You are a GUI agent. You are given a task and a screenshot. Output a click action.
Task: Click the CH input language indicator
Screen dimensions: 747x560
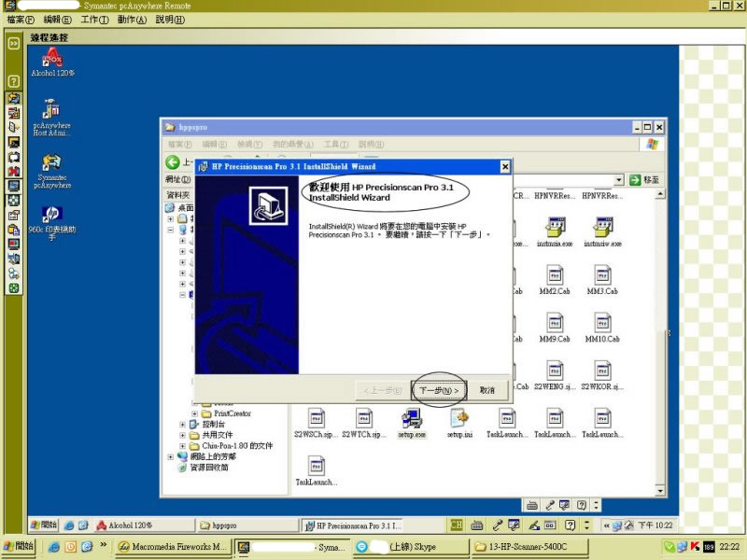pyautogui.click(x=457, y=525)
